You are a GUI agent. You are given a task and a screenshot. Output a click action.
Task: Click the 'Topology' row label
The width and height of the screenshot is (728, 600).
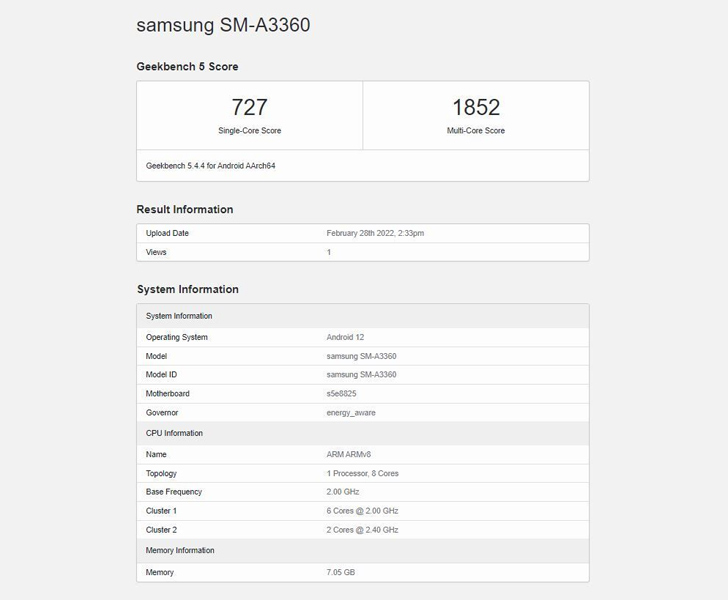click(161, 474)
